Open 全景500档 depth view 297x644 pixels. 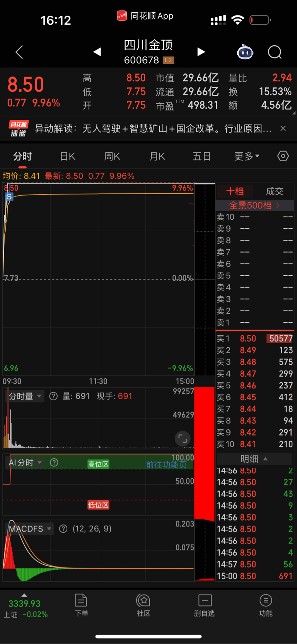[x=254, y=205]
